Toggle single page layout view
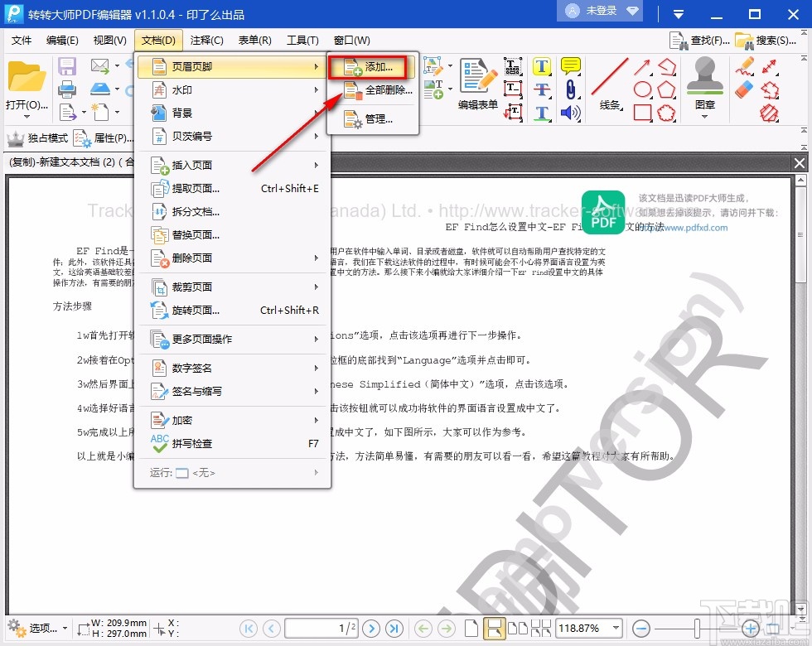 [x=471, y=629]
